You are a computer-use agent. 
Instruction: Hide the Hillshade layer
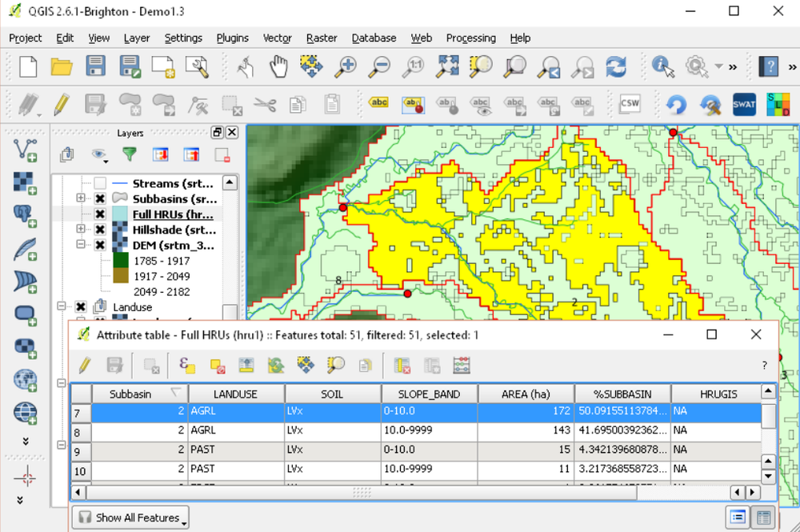(x=99, y=230)
